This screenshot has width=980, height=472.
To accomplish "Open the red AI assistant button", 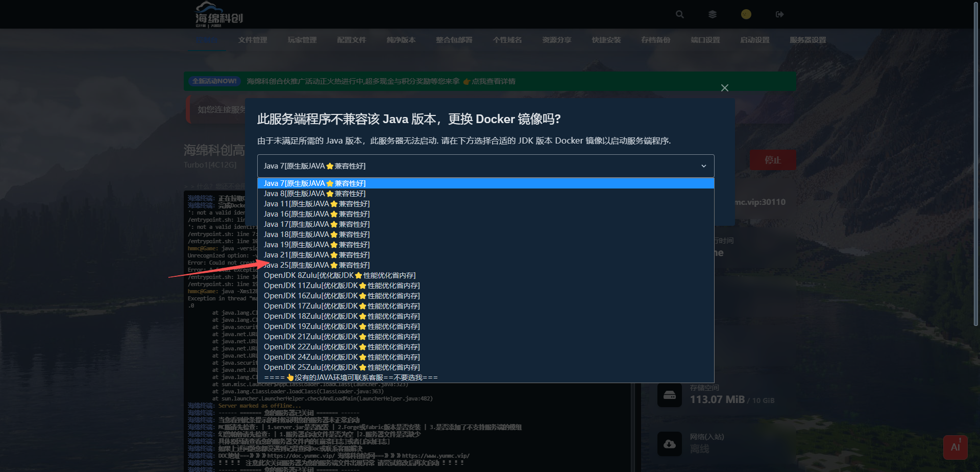I will click(955, 447).
